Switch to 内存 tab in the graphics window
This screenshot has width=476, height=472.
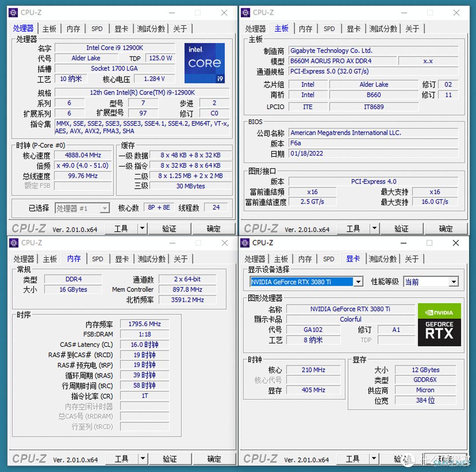[305, 259]
